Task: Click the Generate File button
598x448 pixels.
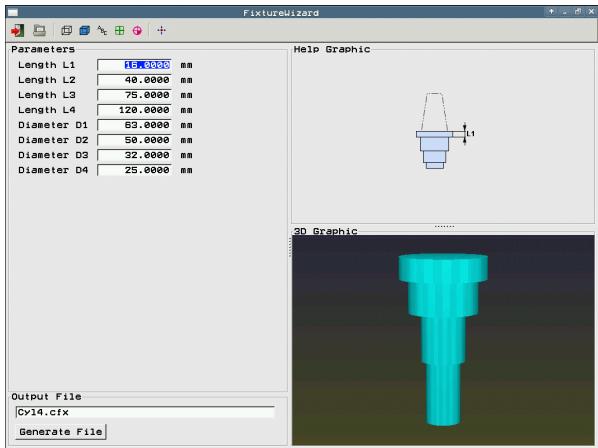Action: pos(61,432)
